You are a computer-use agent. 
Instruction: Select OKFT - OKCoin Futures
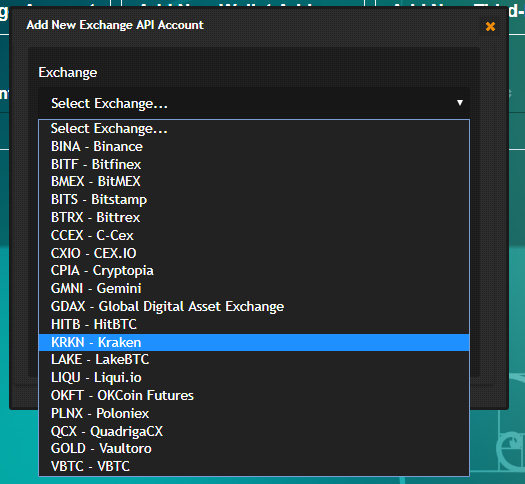click(254, 396)
